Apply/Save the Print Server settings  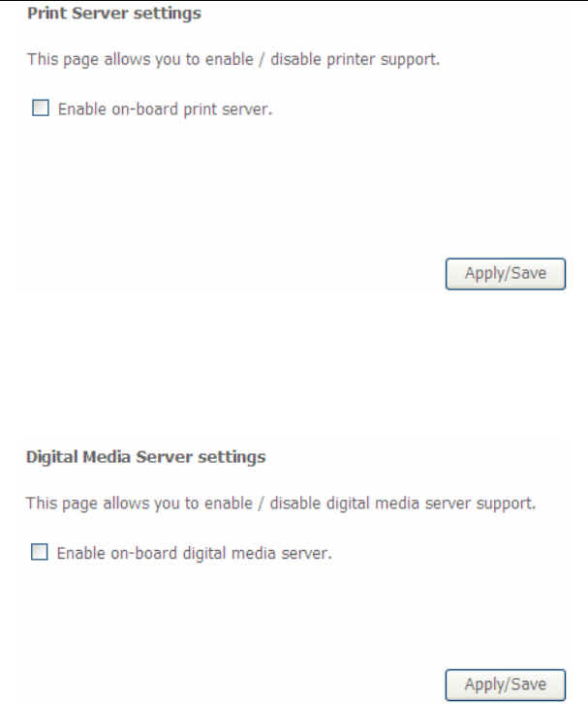click(506, 273)
